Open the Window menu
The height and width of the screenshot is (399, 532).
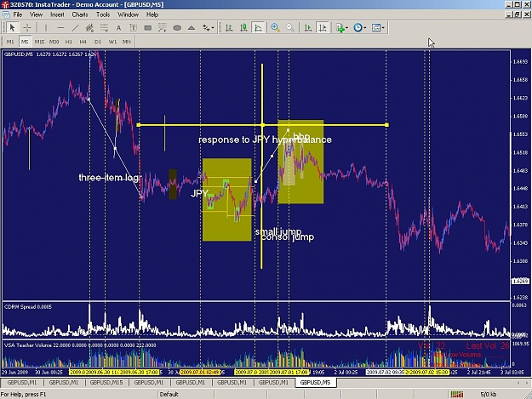(128, 14)
